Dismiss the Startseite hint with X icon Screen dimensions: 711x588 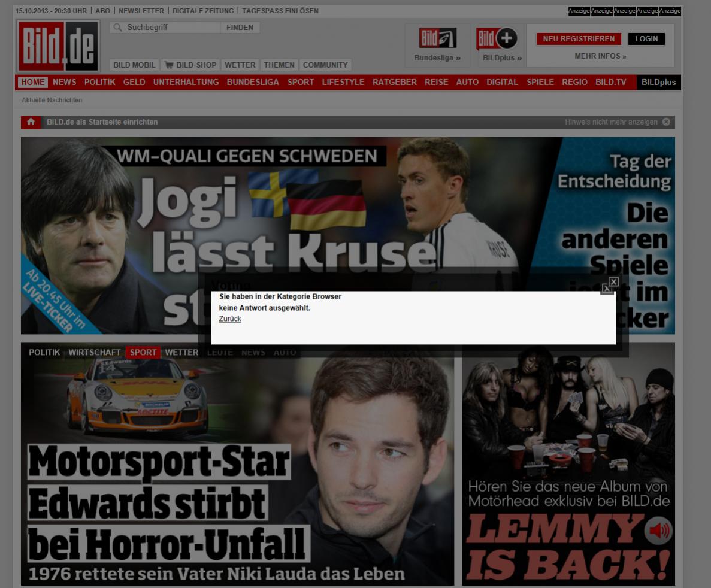666,122
